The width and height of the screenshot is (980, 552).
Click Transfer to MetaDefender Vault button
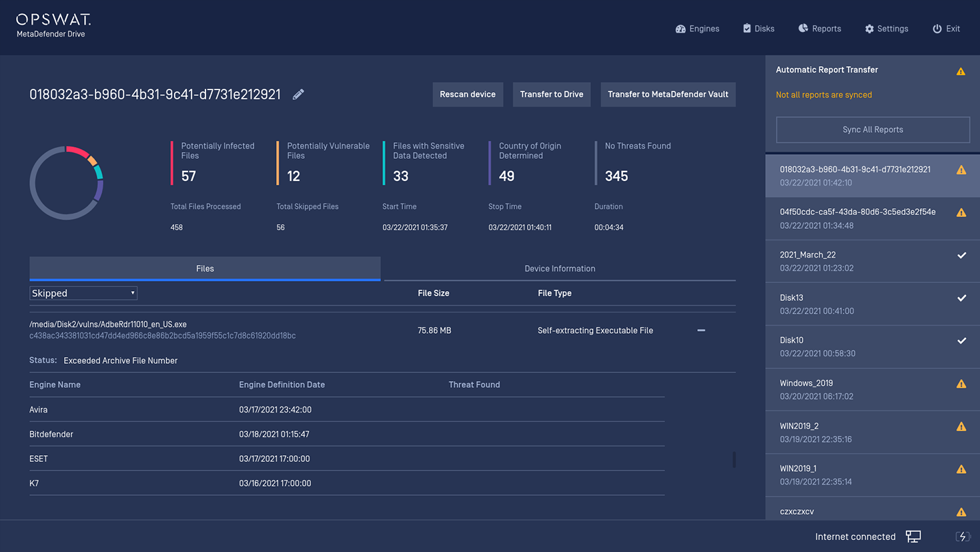668,95
